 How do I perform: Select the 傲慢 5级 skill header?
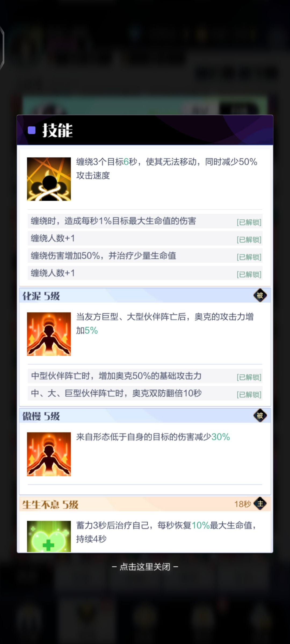[145, 416]
